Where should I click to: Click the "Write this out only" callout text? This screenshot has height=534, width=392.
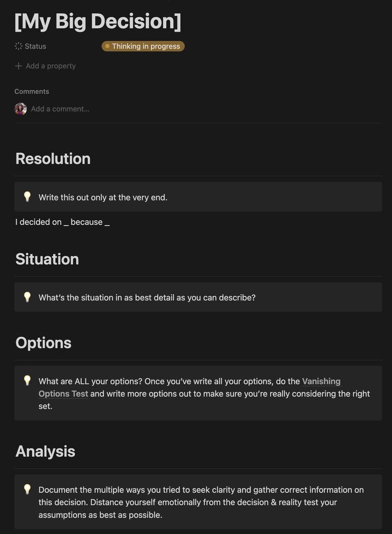(x=103, y=197)
